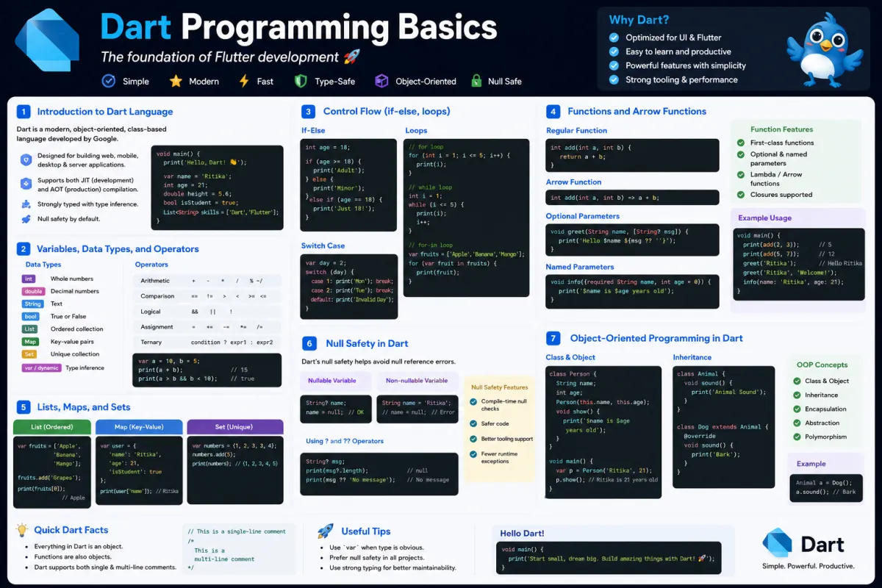The height and width of the screenshot is (588, 882).
Task: Click the icon beside 'Supports both JIT'
Action: pyautogui.click(x=26, y=184)
